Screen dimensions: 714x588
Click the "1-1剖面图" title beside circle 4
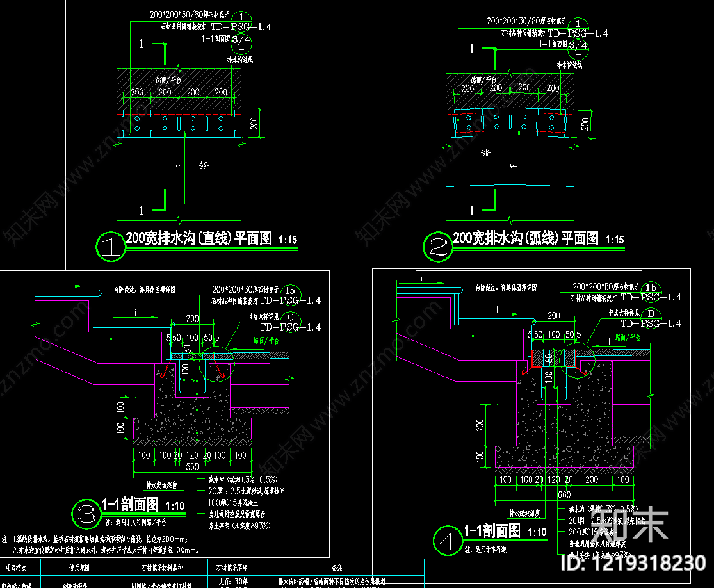click(492, 530)
